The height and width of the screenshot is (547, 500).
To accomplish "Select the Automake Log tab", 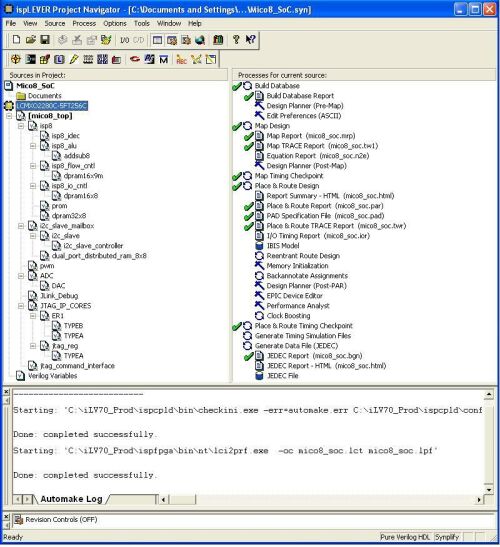I will [71, 499].
